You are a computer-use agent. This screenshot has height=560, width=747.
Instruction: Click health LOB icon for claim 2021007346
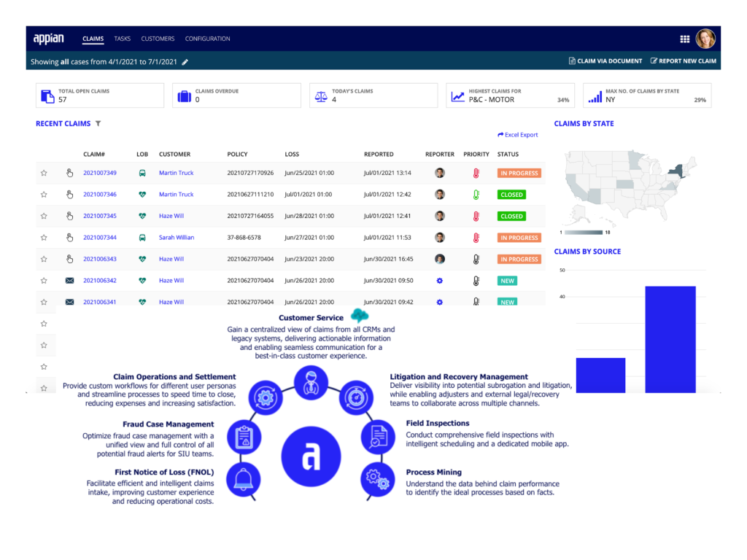tap(142, 194)
